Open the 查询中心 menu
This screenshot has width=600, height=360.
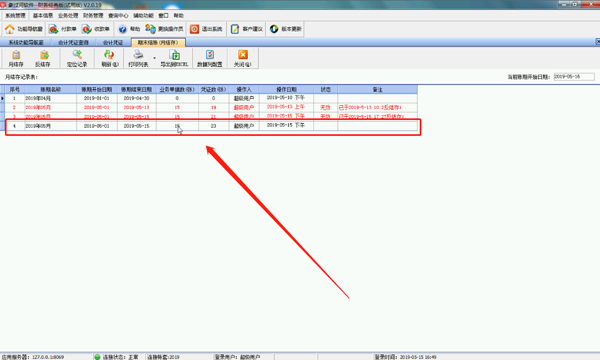(x=118, y=16)
